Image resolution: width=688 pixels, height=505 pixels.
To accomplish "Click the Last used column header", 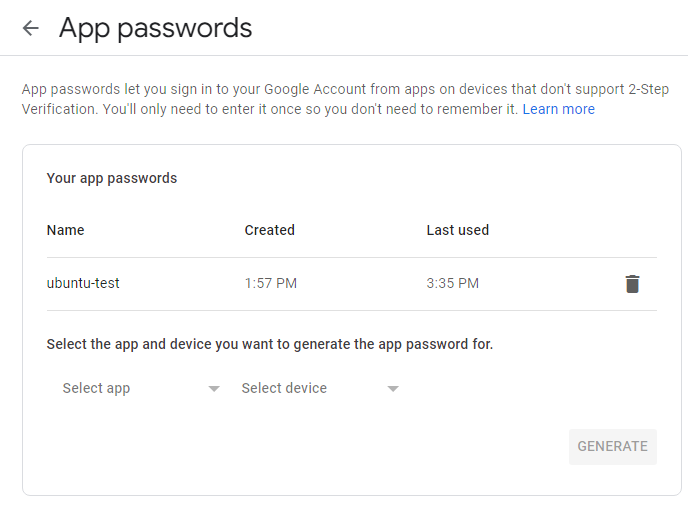I will click(457, 230).
